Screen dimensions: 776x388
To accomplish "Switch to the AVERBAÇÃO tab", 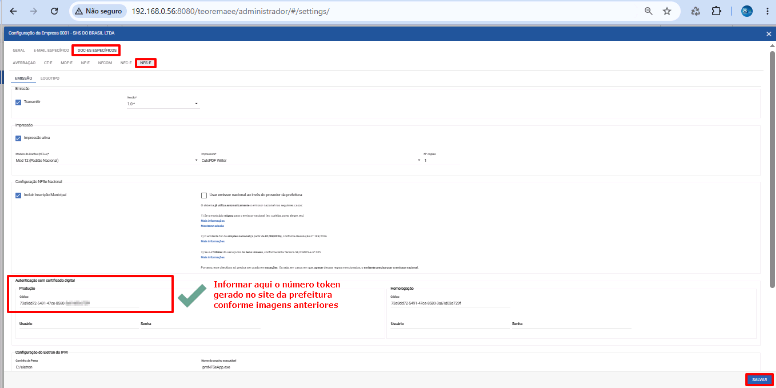I will 24,63.
